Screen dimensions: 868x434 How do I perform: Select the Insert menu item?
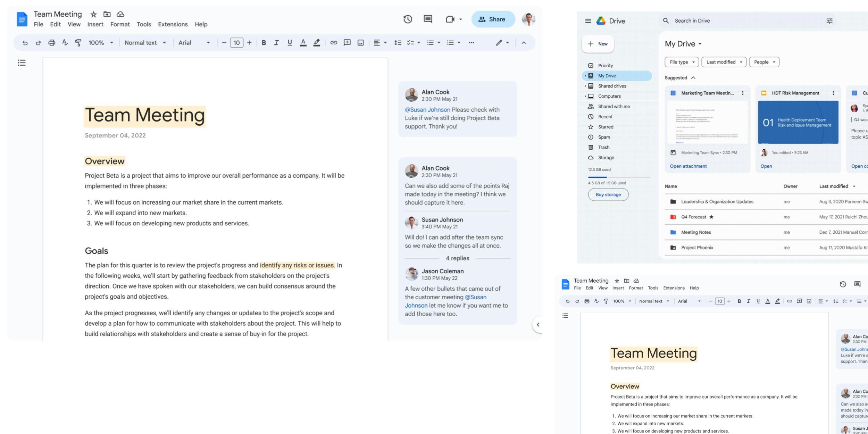tap(95, 24)
